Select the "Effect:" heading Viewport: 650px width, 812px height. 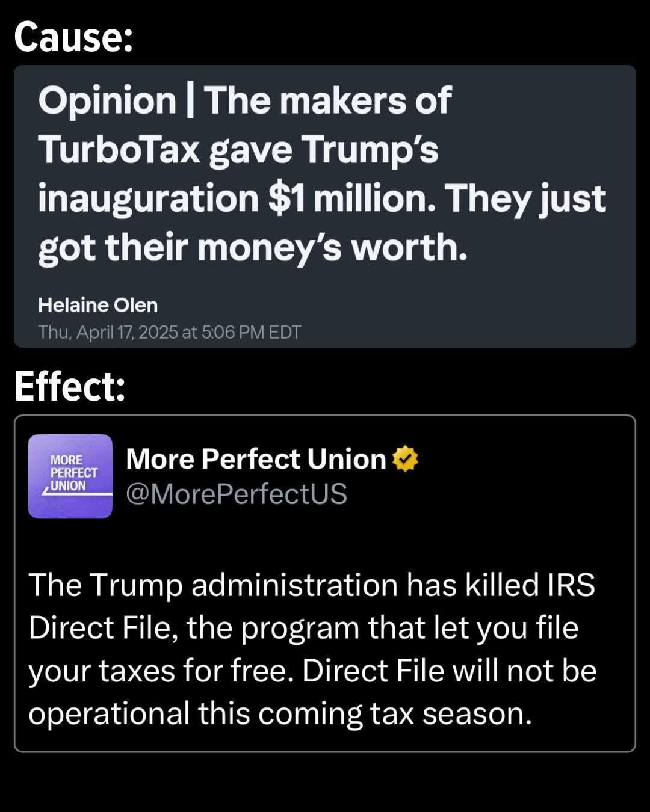(x=70, y=386)
